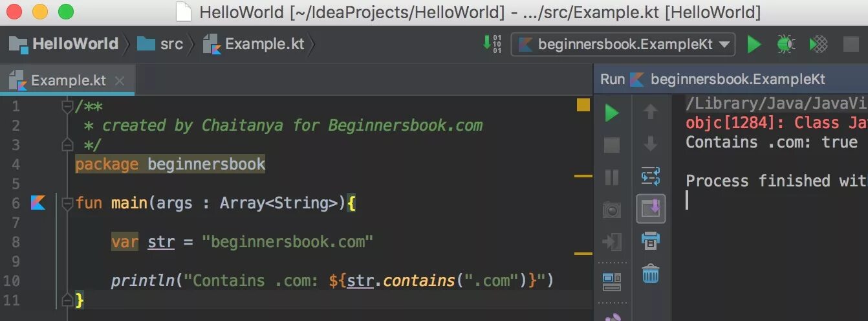
Task: Click the 'Contains .com: true' console output line
Action: tap(772, 142)
